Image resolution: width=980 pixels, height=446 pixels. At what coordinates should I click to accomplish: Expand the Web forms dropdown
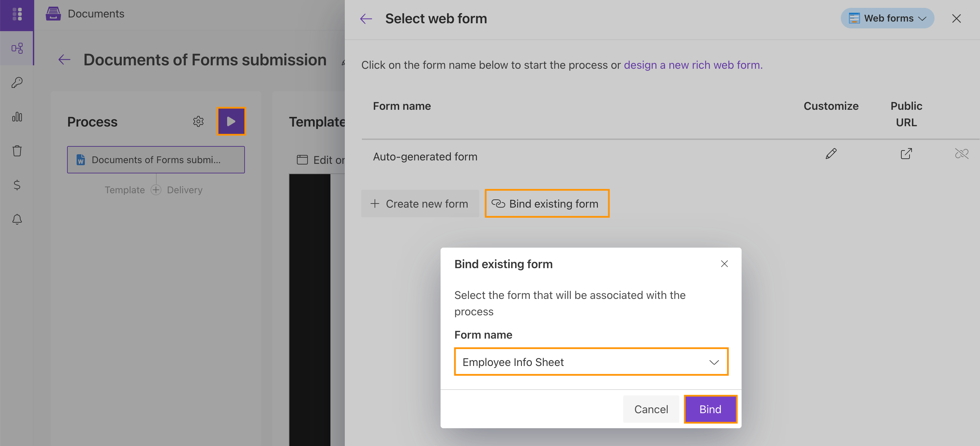point(887,18)
